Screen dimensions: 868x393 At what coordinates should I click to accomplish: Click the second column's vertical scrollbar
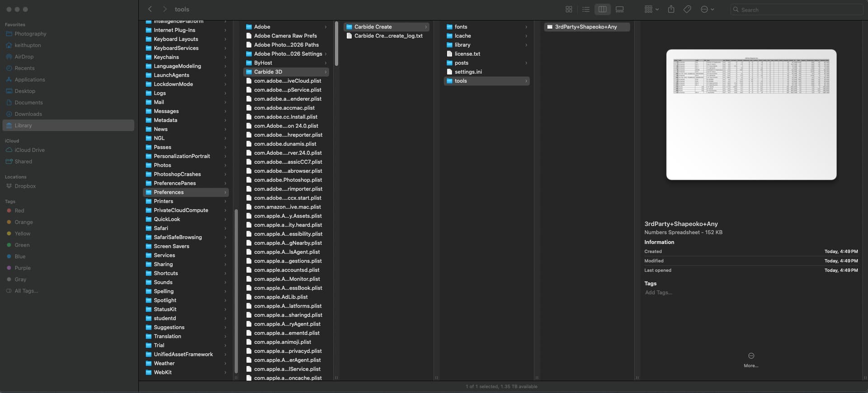coord(336,45)
